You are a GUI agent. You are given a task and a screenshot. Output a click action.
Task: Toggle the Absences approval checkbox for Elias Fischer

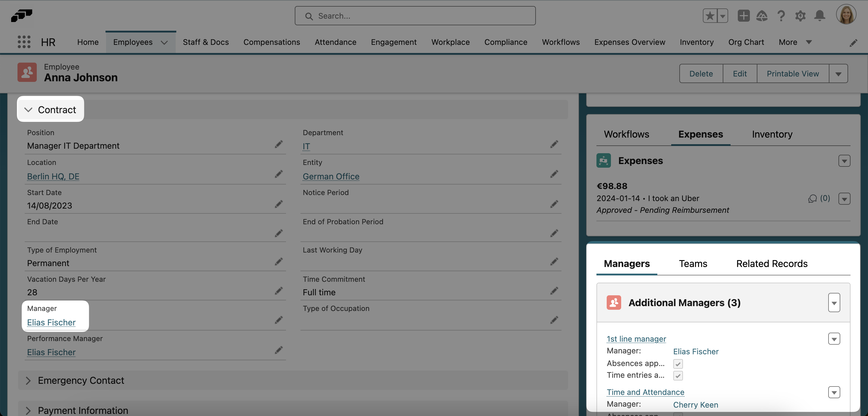pos(678,364)
